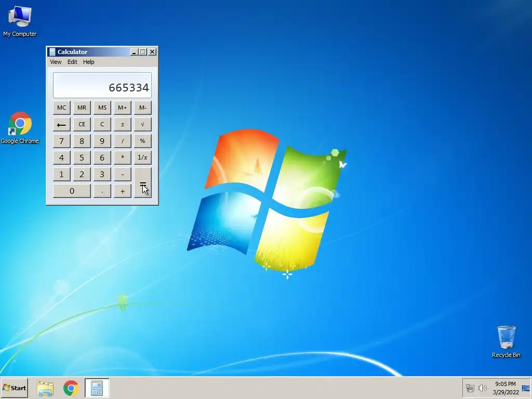This screenshot has width=532, height=399.
Task: Clear memory with the MC button
Action: click(61, 108)
